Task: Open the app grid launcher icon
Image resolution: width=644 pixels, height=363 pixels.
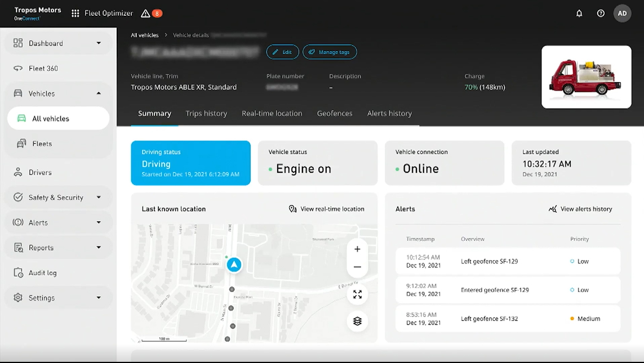Action: tap(75, 14)
